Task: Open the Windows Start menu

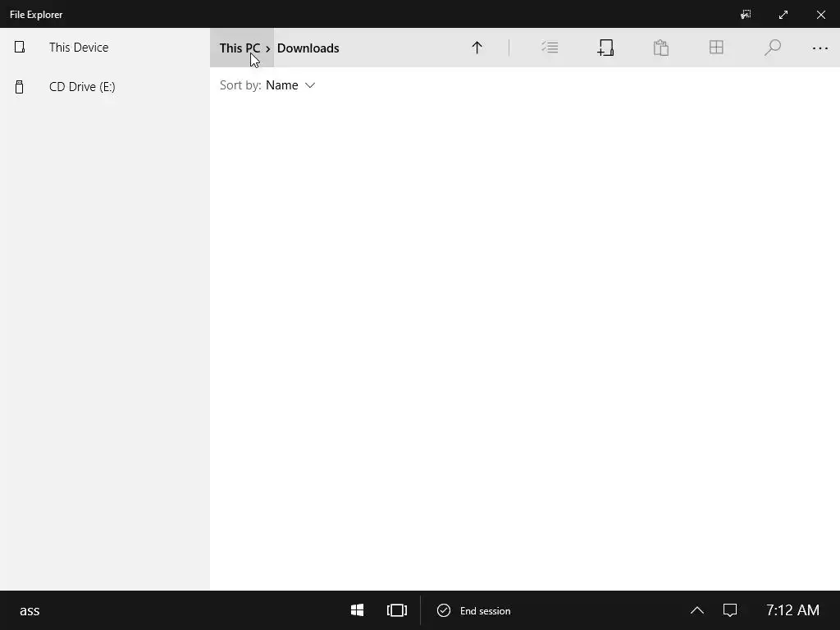Action: 358,610
